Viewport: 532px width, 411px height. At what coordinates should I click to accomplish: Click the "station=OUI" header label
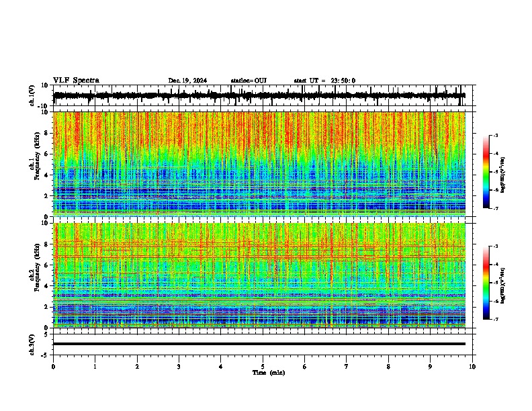249,81
